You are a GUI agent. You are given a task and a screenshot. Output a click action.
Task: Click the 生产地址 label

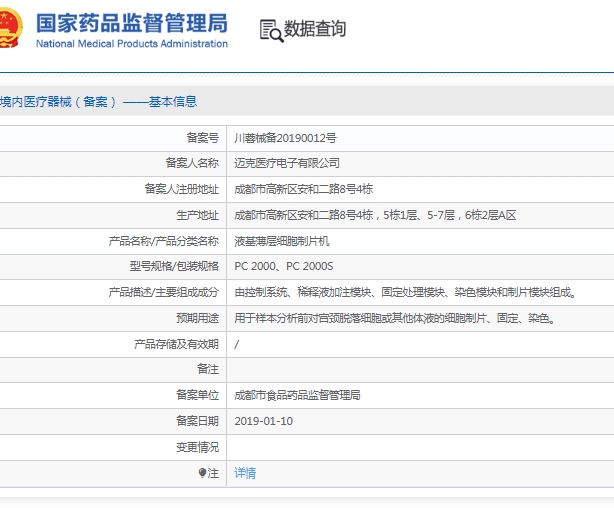(197, 215)
